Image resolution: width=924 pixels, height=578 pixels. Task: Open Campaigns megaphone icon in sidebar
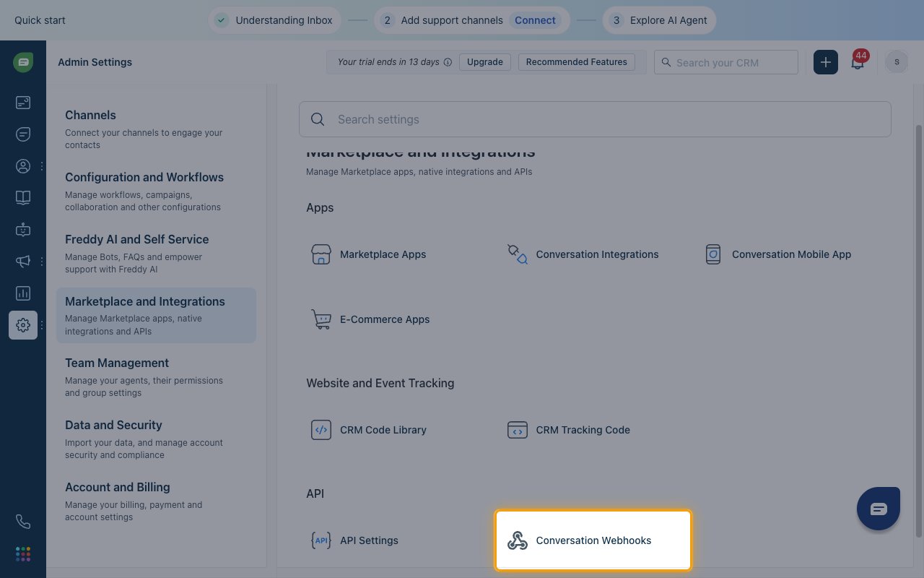click(x=23, y=262)
